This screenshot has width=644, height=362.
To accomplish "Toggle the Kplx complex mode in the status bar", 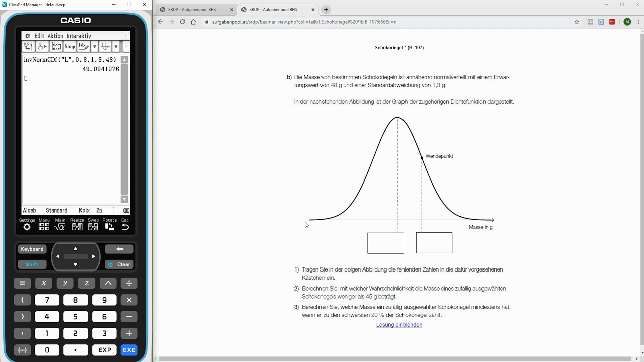I will (x=84, y=210).
